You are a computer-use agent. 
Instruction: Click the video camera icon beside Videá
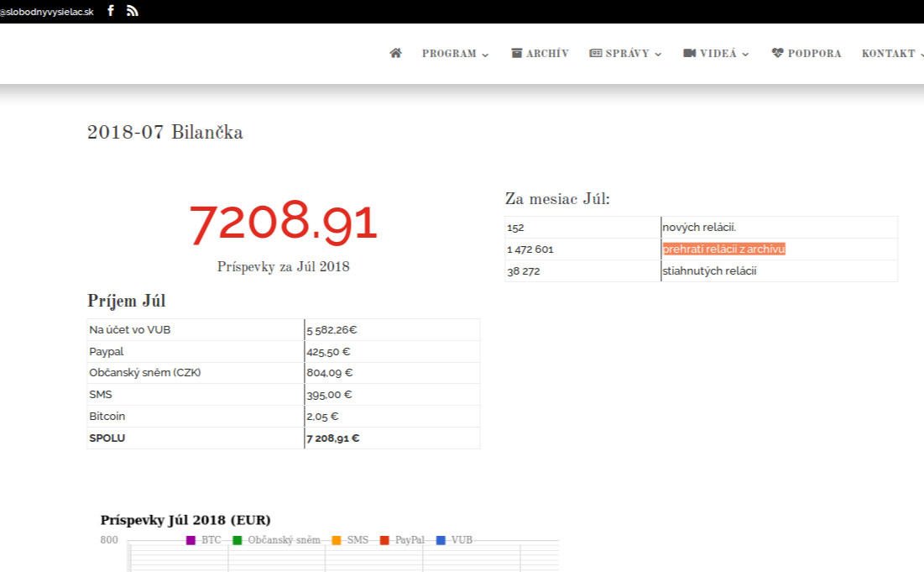[x=690, y=53]
